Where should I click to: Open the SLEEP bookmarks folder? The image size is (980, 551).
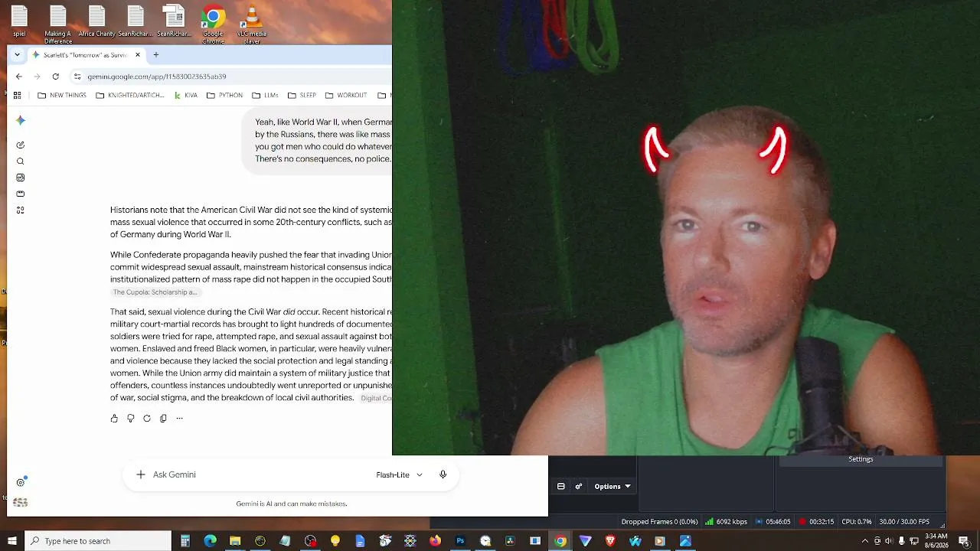pos(302,96)
